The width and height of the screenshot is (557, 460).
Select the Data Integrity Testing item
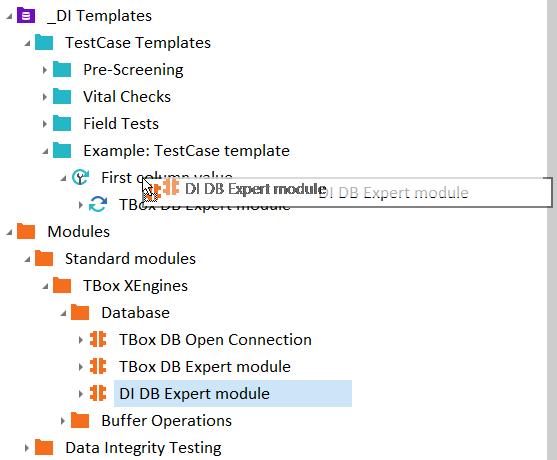pos(144,448)
